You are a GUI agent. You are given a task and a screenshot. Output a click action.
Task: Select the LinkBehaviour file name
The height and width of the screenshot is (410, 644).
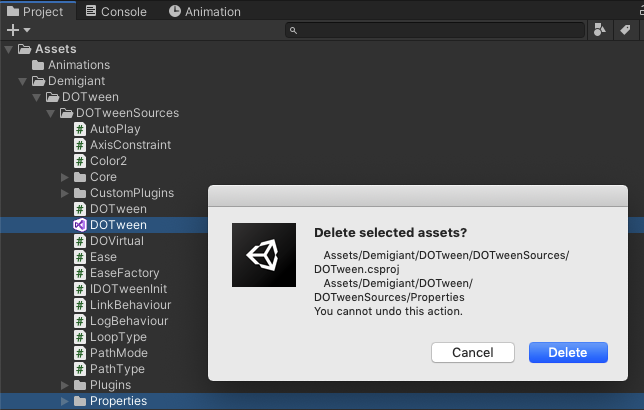pyautogui.click(x=131, y=305)
